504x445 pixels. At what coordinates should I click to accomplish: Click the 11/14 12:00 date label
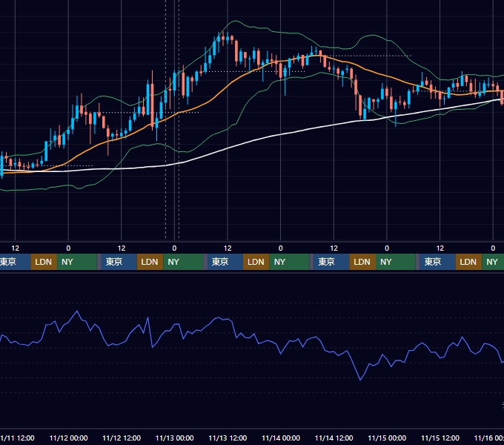[334, 438]
